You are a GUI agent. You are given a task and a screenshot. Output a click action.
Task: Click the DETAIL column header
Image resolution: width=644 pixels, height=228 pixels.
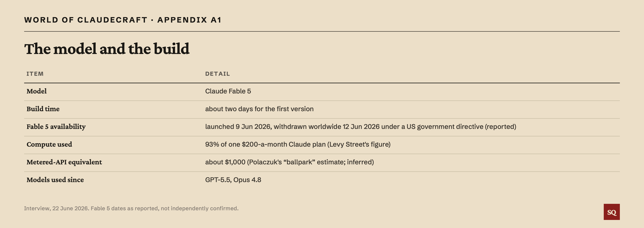pos(217,74)
